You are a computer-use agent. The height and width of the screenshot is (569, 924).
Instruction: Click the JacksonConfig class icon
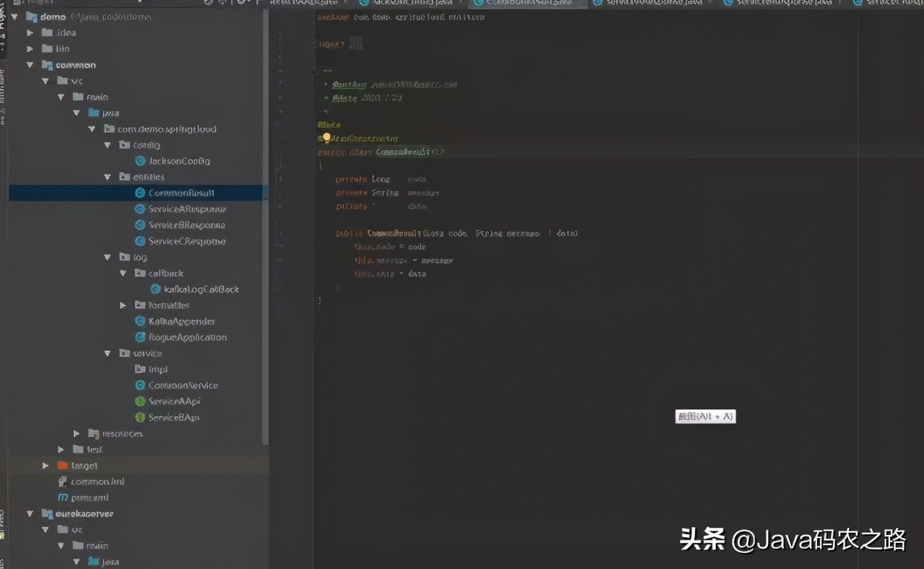(140, 161)
